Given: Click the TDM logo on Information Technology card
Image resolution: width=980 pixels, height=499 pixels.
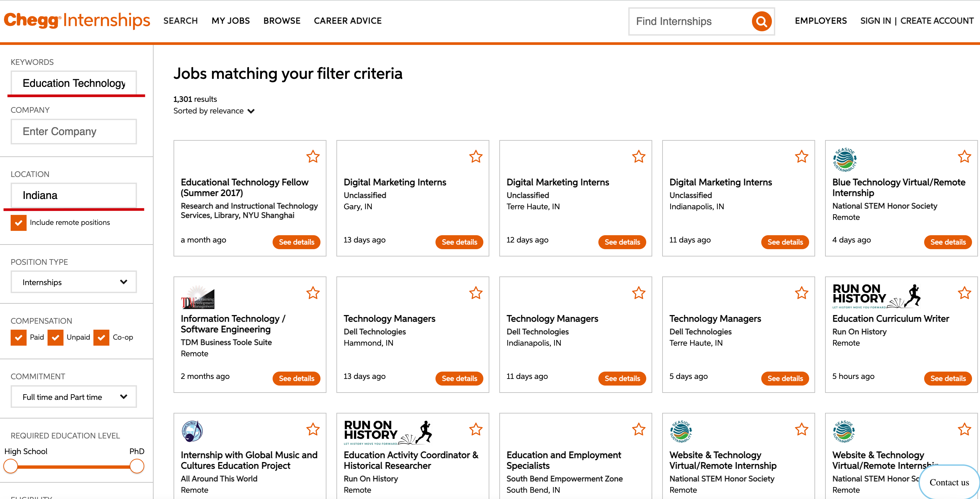Looking at the screenshot, I should 197,297.
